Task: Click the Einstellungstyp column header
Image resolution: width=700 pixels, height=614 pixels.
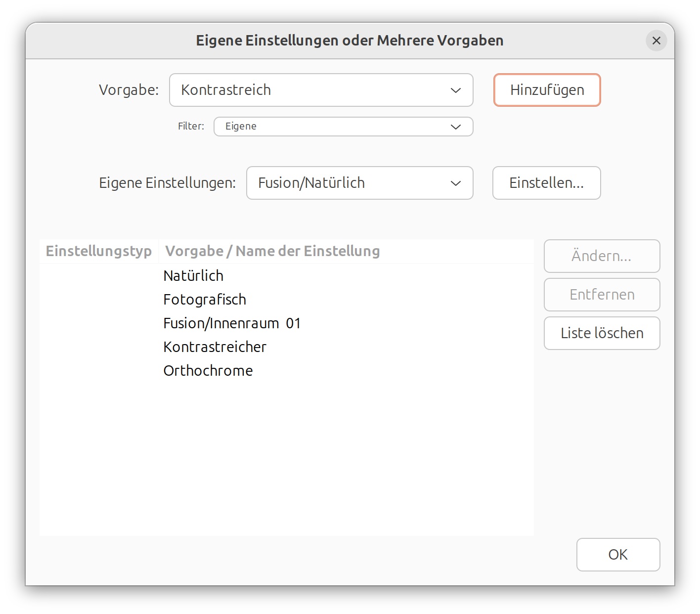Action: click(99, 251)
